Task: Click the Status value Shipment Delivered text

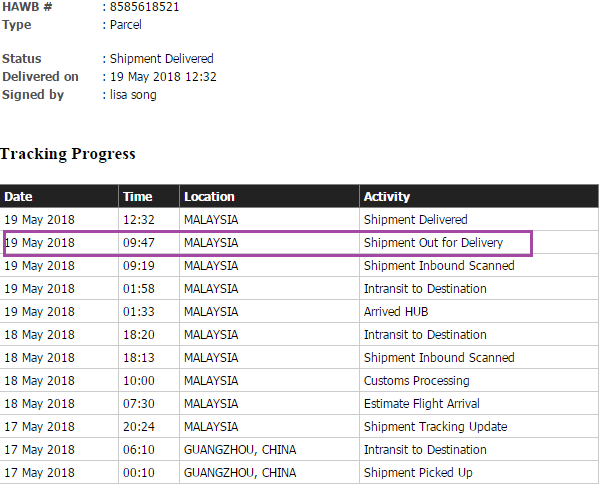Action: (161, 59)
